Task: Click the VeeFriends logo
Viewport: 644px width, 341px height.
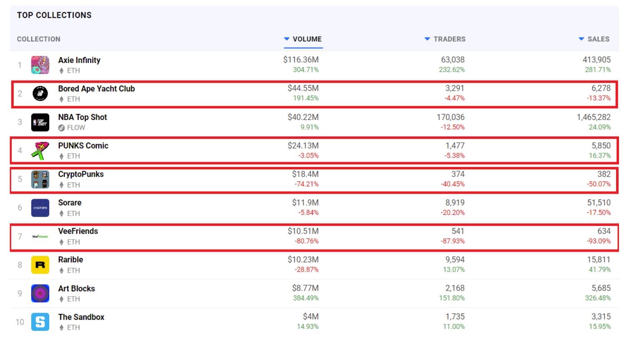Action: (x=40, y=237)
